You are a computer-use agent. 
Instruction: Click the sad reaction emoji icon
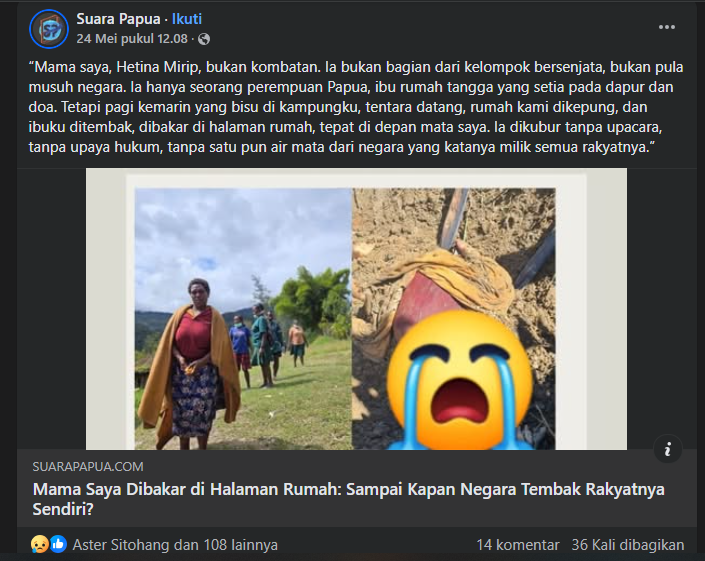coord(39,544)
